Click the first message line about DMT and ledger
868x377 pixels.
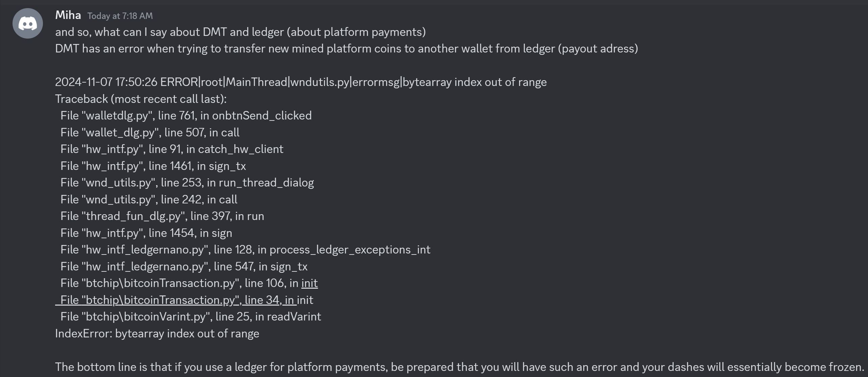[x=240, y=32]
